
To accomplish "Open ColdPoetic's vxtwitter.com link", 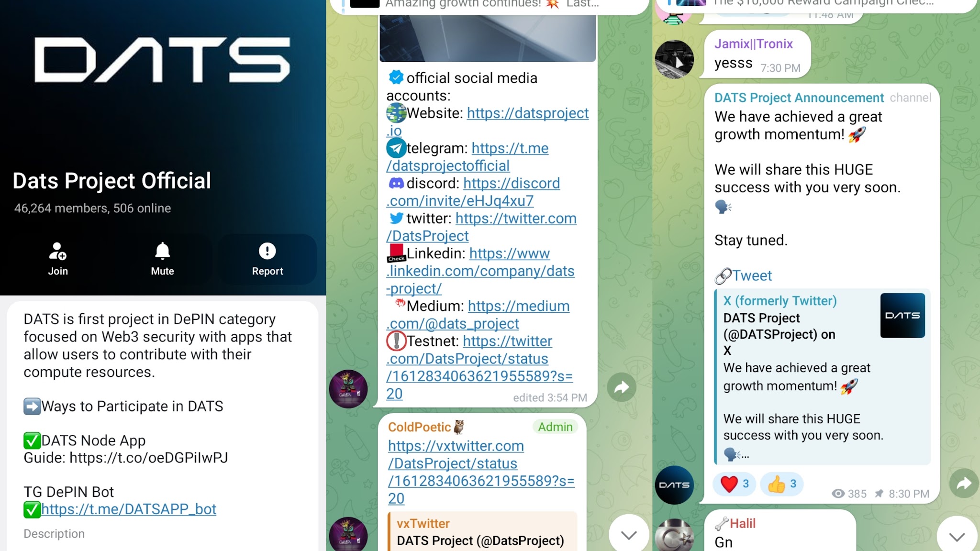I will tap(481, 472).
